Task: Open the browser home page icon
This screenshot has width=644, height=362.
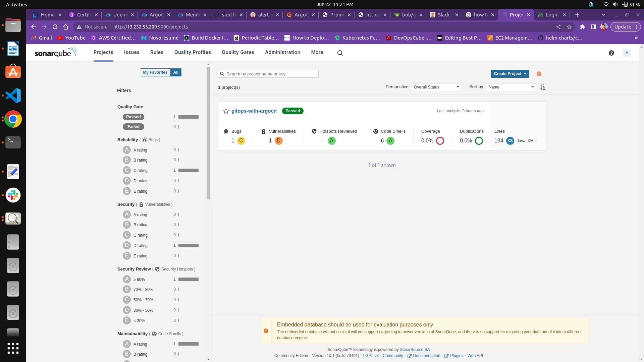Action: click(66, 27)
